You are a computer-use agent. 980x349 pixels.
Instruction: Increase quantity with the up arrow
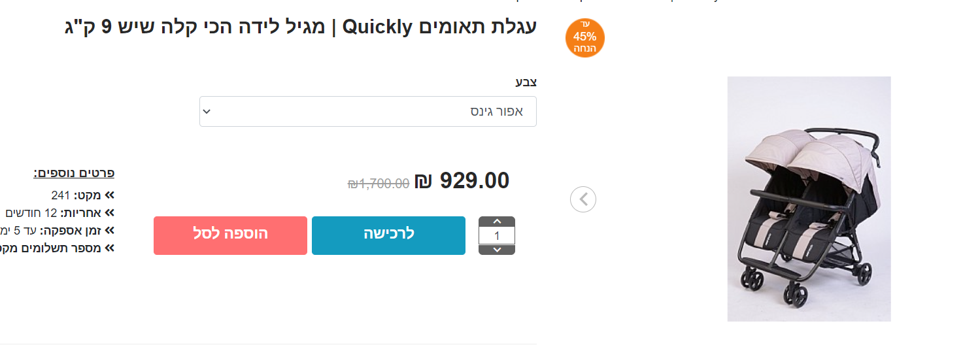[x=497, y=222]
